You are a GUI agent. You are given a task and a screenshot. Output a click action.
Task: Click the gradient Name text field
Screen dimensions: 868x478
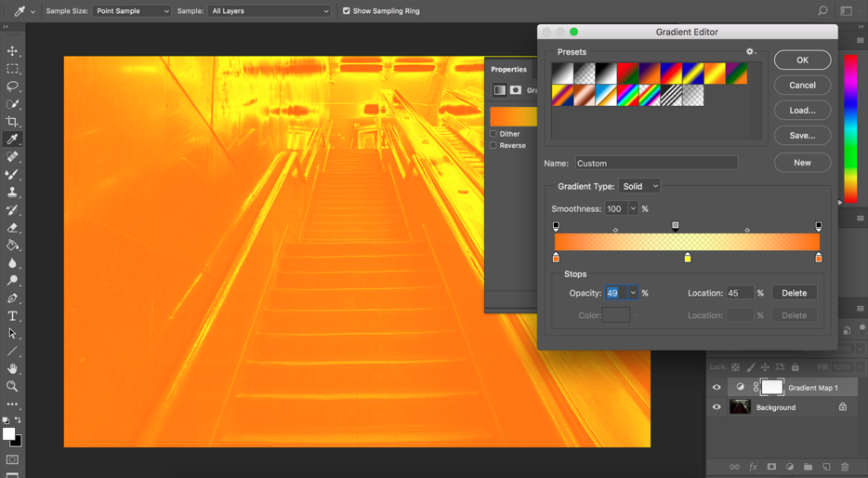point(655,164)
